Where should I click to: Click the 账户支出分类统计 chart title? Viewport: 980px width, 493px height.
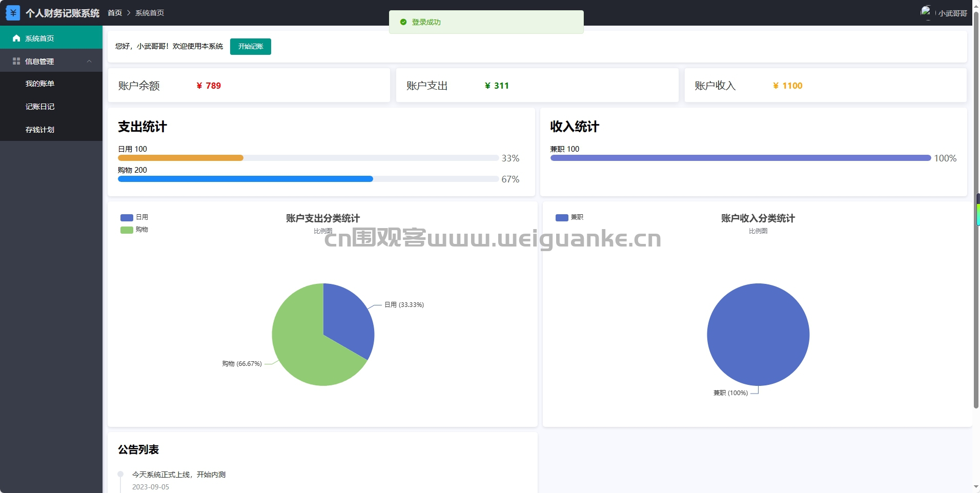click(323, 218)
